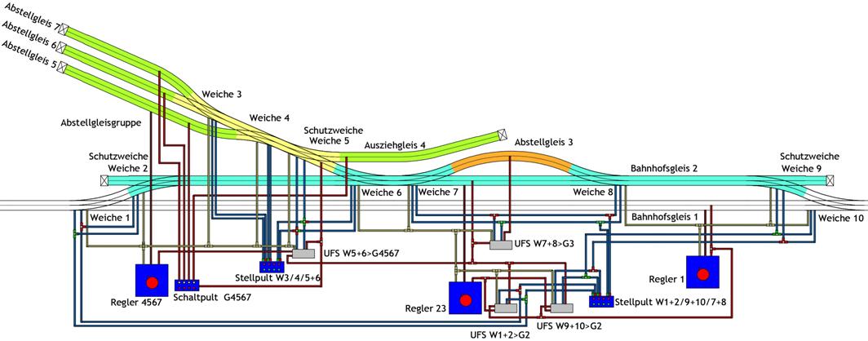Click the red knob on Regler 4567

(151, 282)
